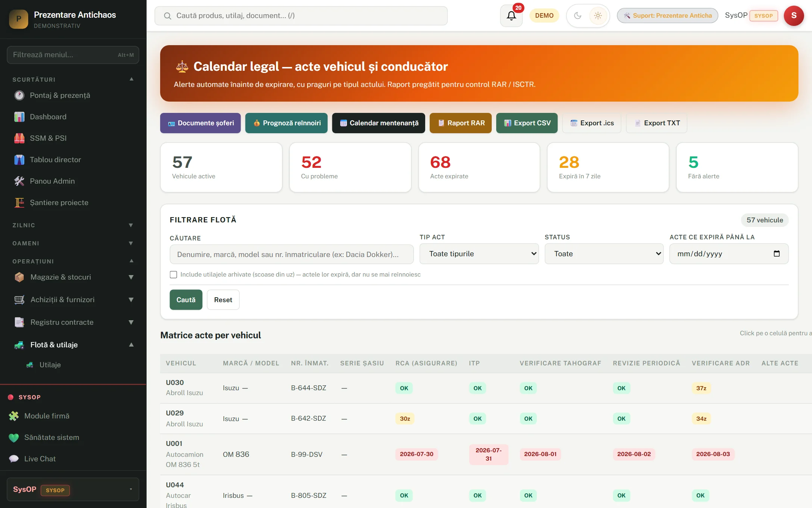The height and width of the screenshot is (508, 812).
Task: Open the SysOP account switcher dropdown
Action: (x=73, y=490)
